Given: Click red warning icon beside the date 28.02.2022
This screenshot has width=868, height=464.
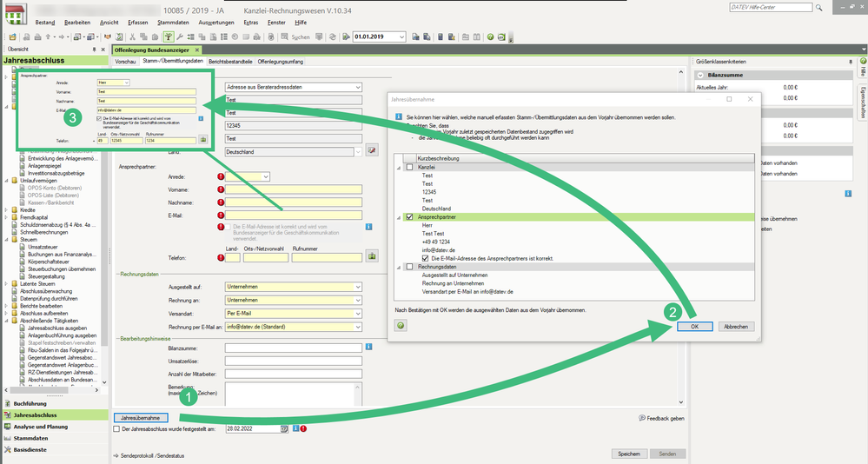Looking at the screenshot, I should [x=303, y=428].
